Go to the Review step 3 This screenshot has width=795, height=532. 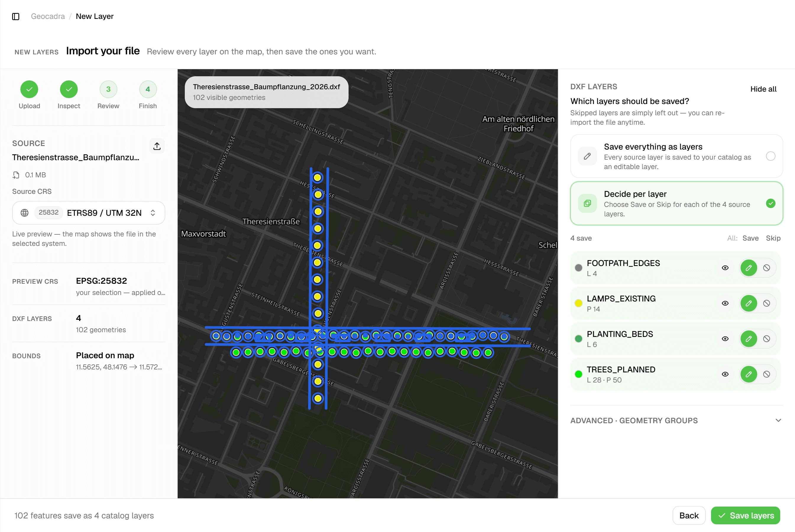[108, 89]
